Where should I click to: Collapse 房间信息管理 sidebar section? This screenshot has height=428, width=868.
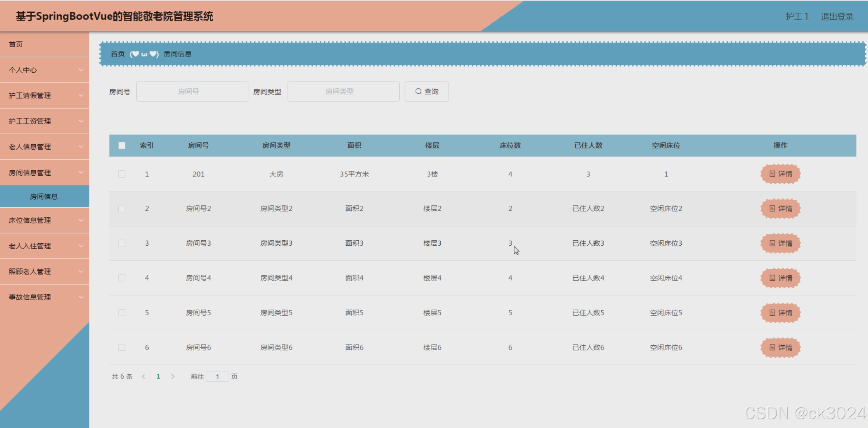coord(44,173)
